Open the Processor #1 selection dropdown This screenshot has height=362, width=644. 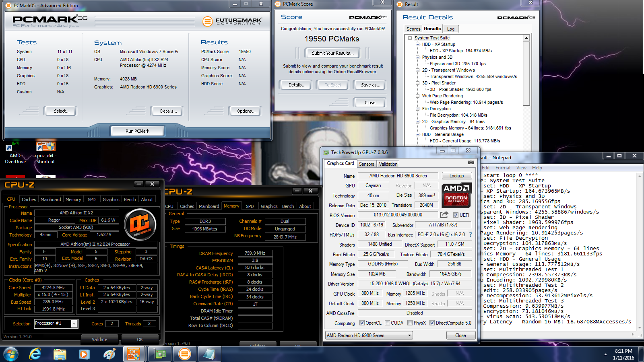pos(74,324)
